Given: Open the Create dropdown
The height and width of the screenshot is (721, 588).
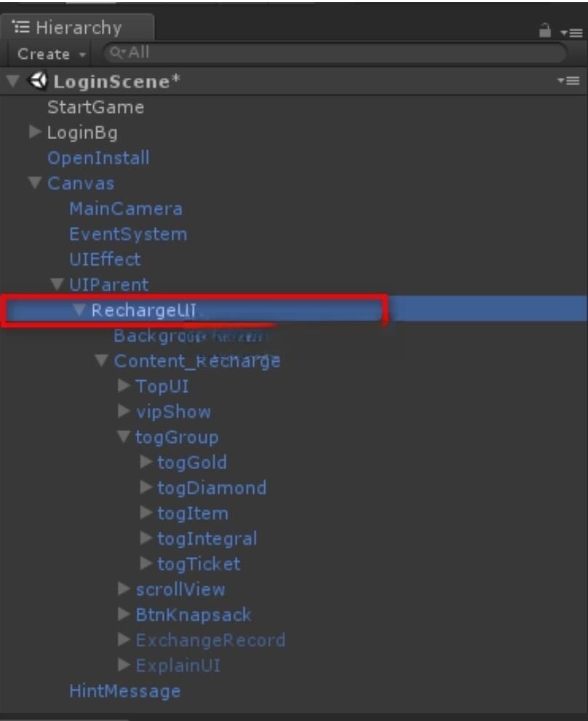Looking at the screenshot, I should 51,54.
